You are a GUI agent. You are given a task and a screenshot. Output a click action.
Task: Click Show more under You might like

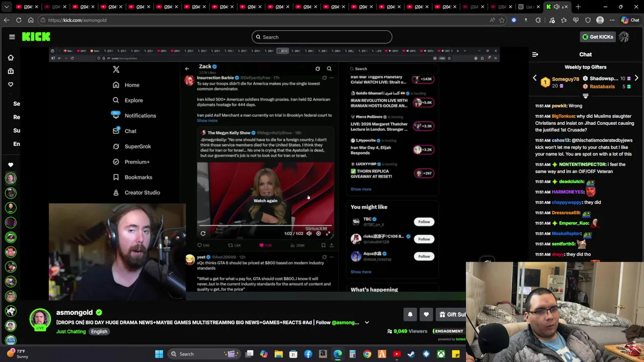[x=361, y=272]
